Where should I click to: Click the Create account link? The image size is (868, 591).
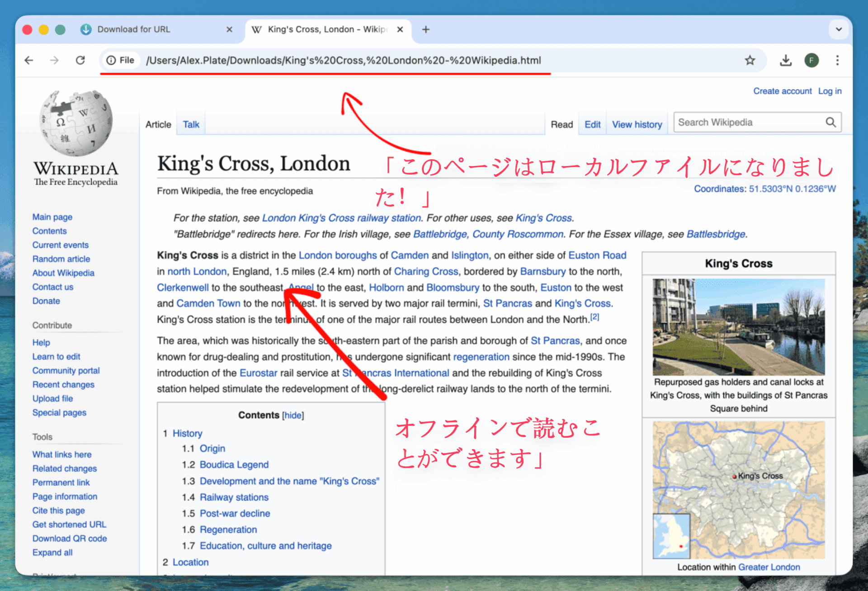782,91
